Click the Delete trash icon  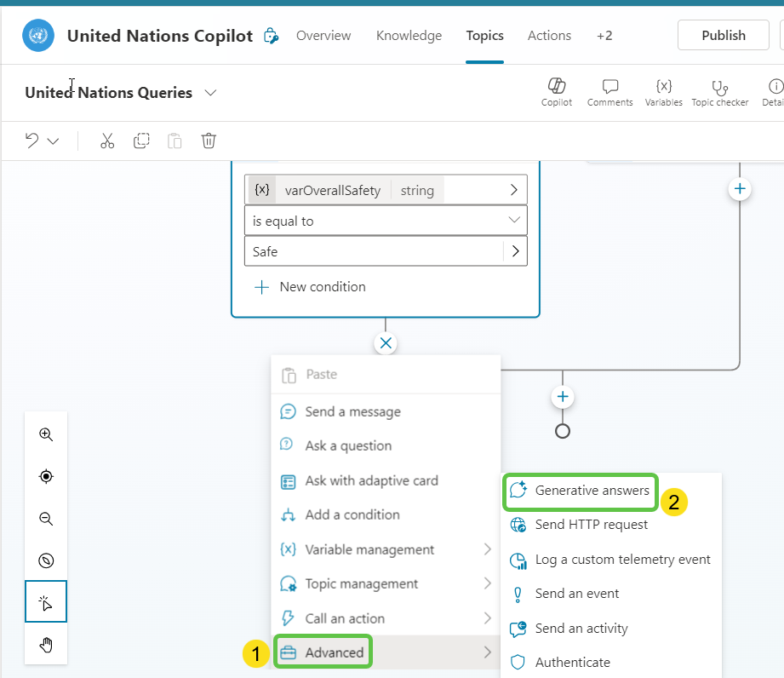(209, 141)
